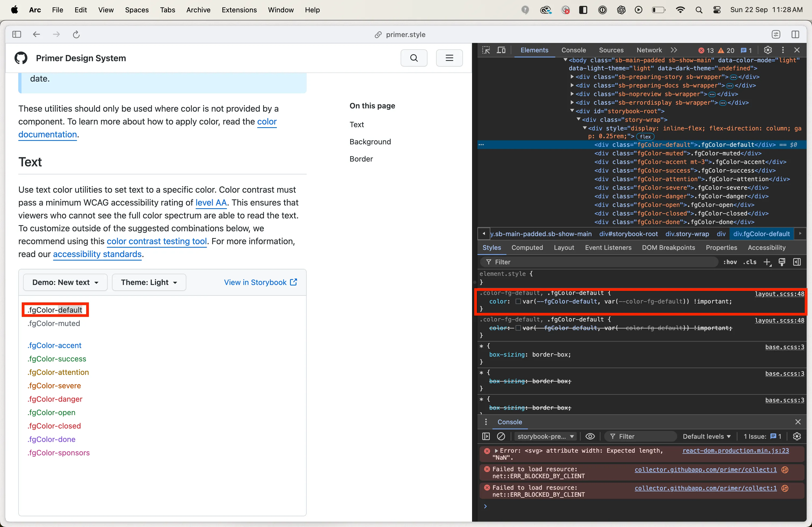Toggle the eye visibility icon in Console
The height and width of the screenshot is (527, 812).
tap(590, 436)
